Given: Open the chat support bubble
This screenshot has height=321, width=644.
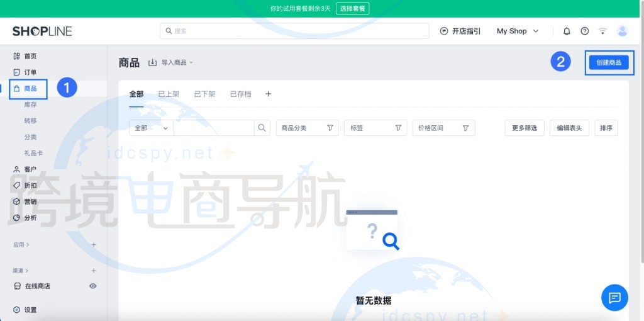Looking at the screenshot, I should 614,298.
